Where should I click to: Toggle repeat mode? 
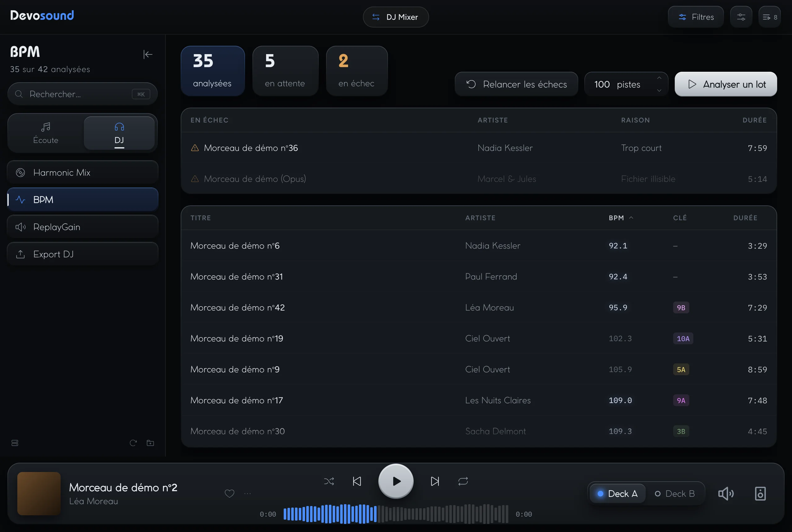click(x=463, y=481)
